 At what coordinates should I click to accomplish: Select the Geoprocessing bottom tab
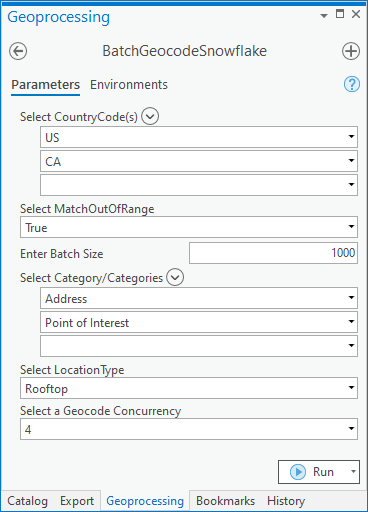point(145,501)
